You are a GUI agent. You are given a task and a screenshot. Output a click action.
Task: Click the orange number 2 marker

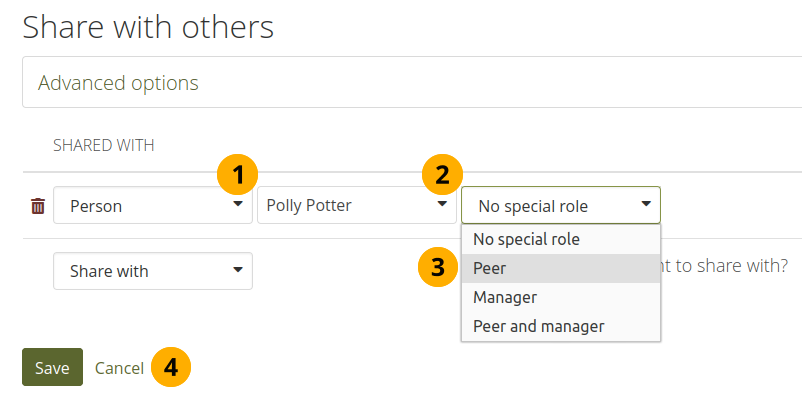[x=441, y=175]
